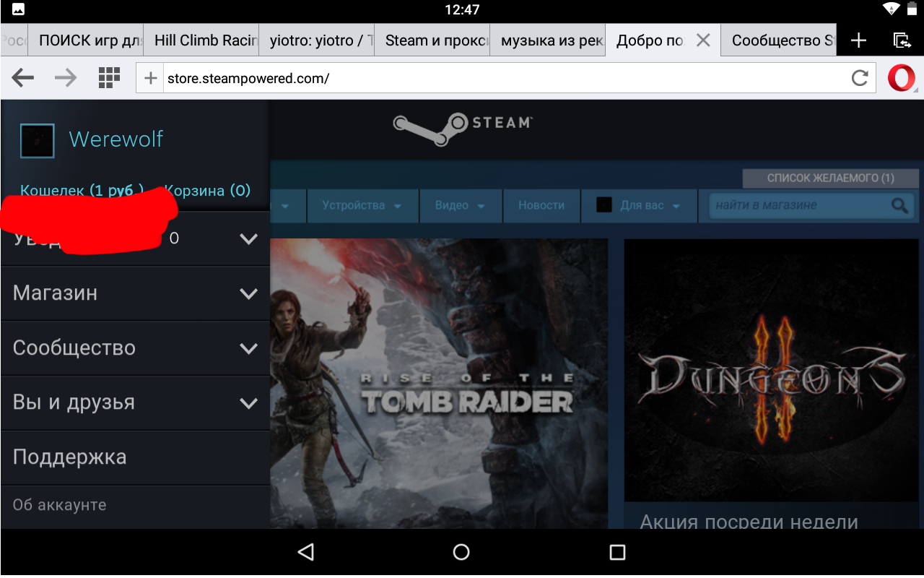This screenshot has width=924, height=578.
Task: Click the 'Акция посреди недели' text
Action: pos(749,520)
